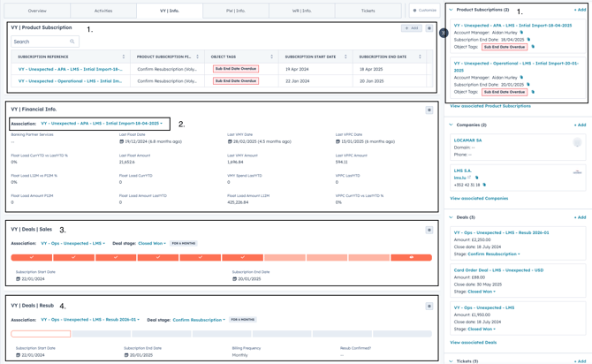Go to the WR | Info. tab
Viewport: 592px width, 364px height.
coord(301,11)
